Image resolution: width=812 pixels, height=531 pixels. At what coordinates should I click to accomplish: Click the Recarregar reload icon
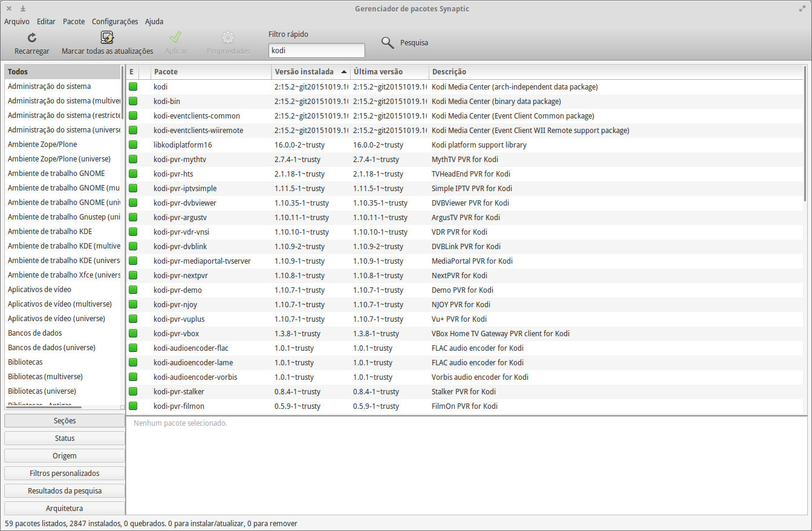pyautogui.click(x=32, y=38)
